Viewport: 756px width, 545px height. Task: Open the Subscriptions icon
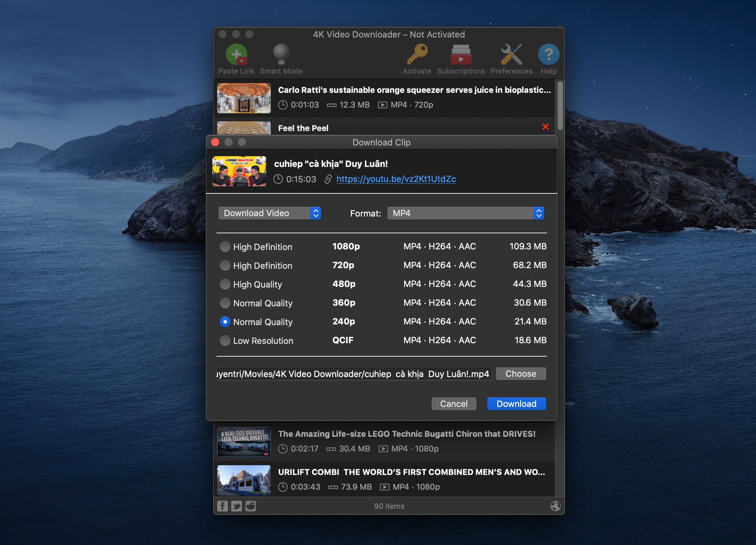(461, 55)
